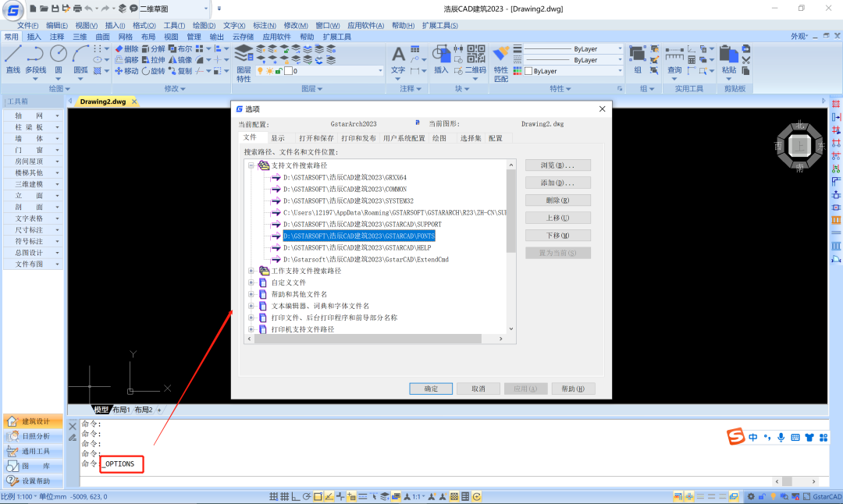Expand 工作支持文件搜索路径 node
Screen dimensions: 843x504
coord(251,271)
